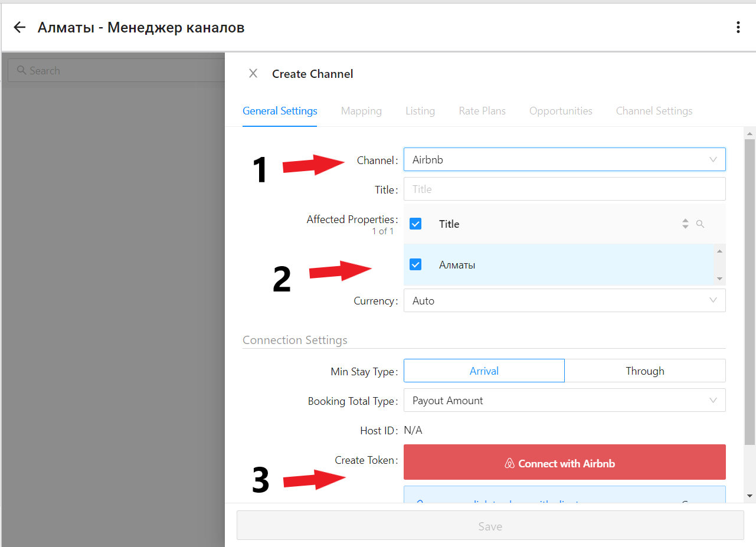756x547 pixels.
Task: Sort the properties by the Title column
Action: coord(685,224)
